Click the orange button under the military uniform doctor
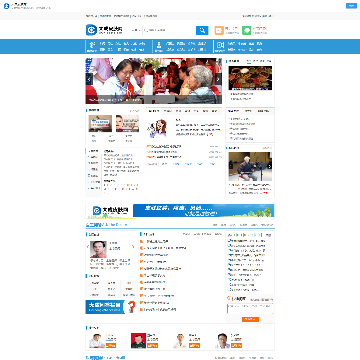360x360 pixels. click(x=152, y=346)
